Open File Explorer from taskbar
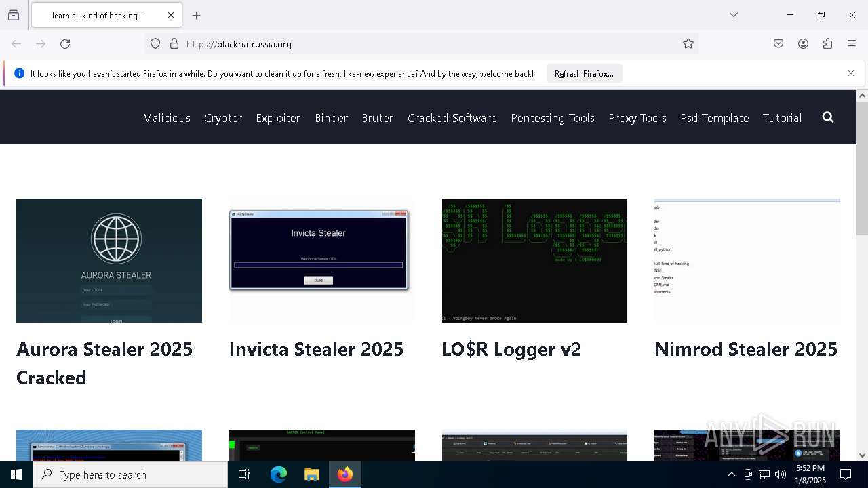Screen dimensions: 868x488 pyautogui.click(x=311, y=474)
